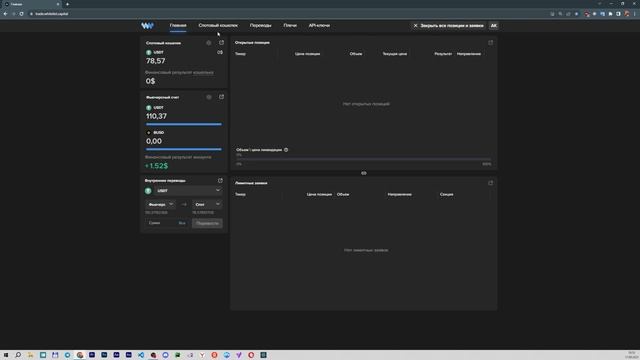Viewport: 640px width, 360px height.
Task: Open futures account panel settings gear
Action: 209,97
